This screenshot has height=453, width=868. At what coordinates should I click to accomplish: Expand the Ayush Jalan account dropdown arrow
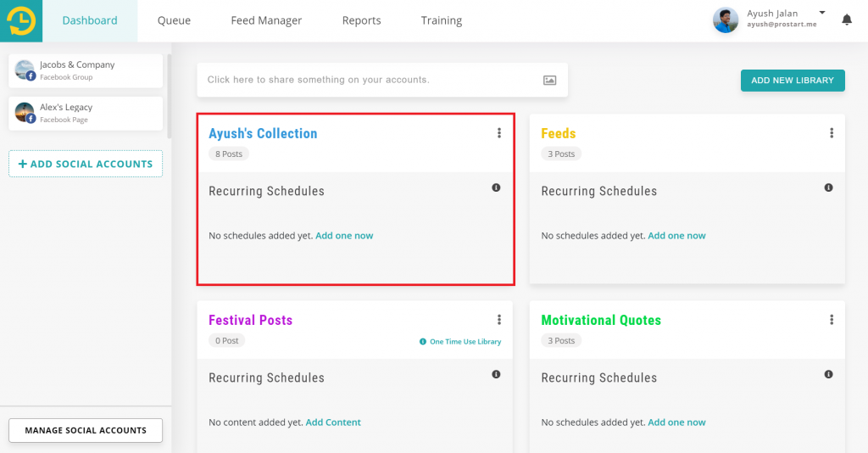(822, 12)
